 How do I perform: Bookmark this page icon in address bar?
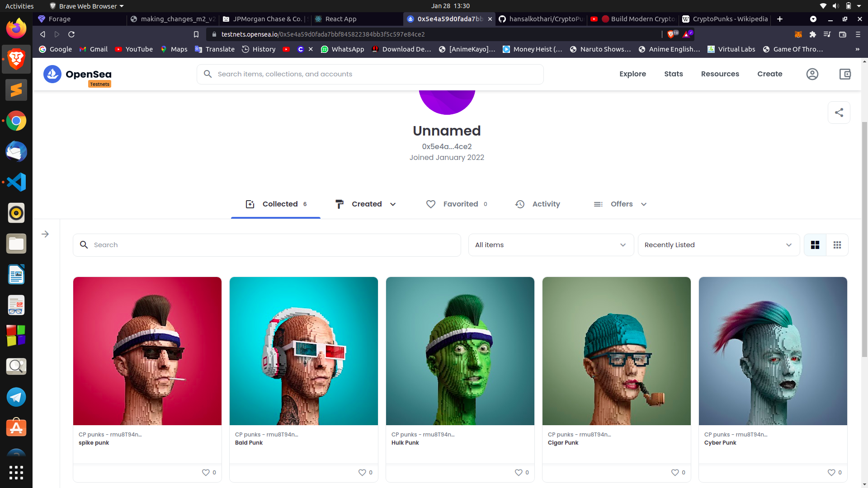pos(196,34)
